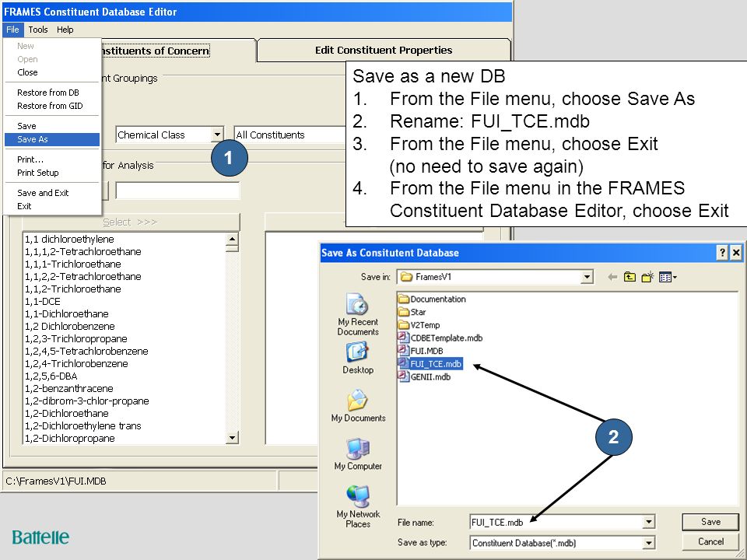Select GENII.mdb file in list

pos(425,376)
